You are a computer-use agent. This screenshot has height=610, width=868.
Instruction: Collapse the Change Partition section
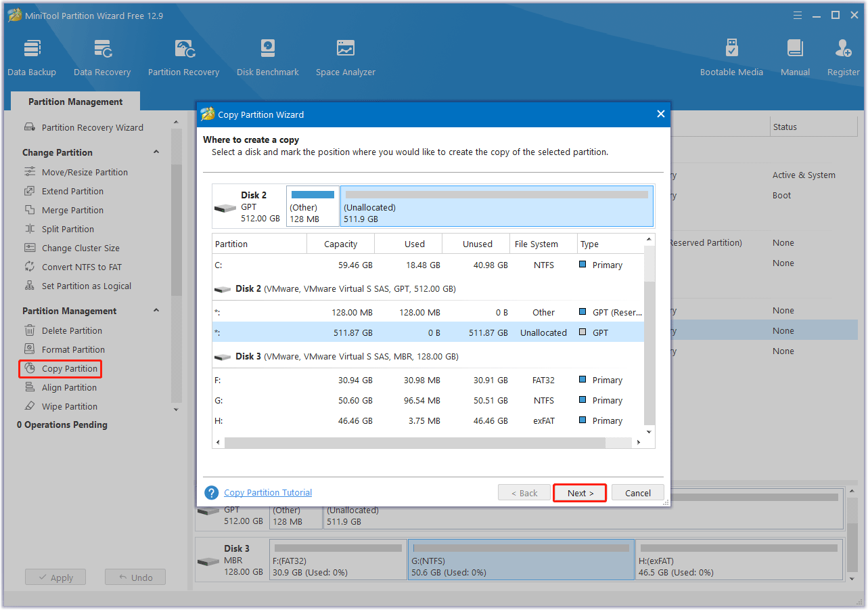coord(156,152)
